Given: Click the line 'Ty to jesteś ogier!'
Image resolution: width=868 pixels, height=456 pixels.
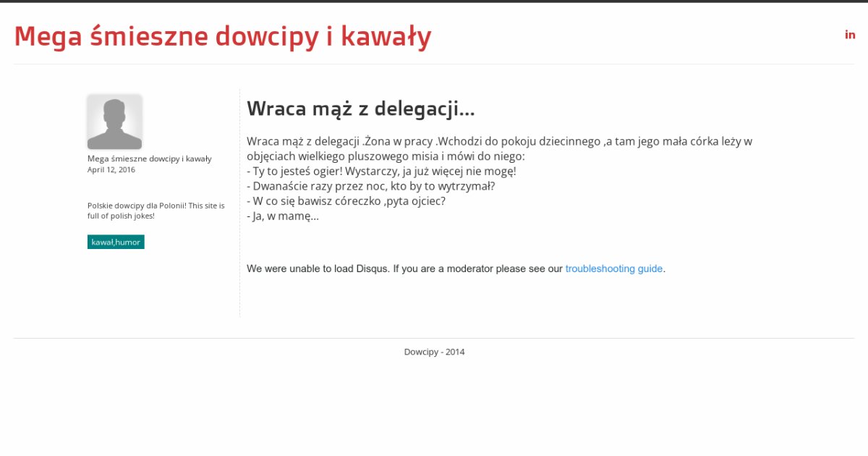Looking at the screenshot, I should point(381,172).
